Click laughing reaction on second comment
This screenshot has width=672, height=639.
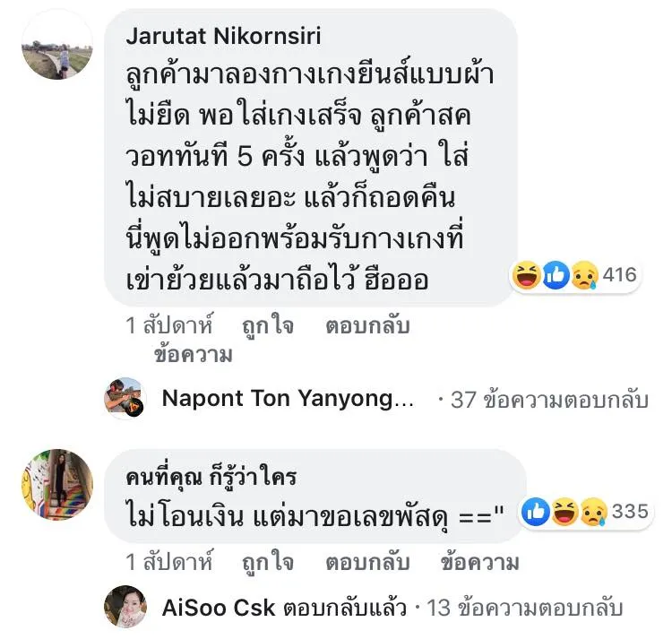pyautogui.click(x=564, y=512)
